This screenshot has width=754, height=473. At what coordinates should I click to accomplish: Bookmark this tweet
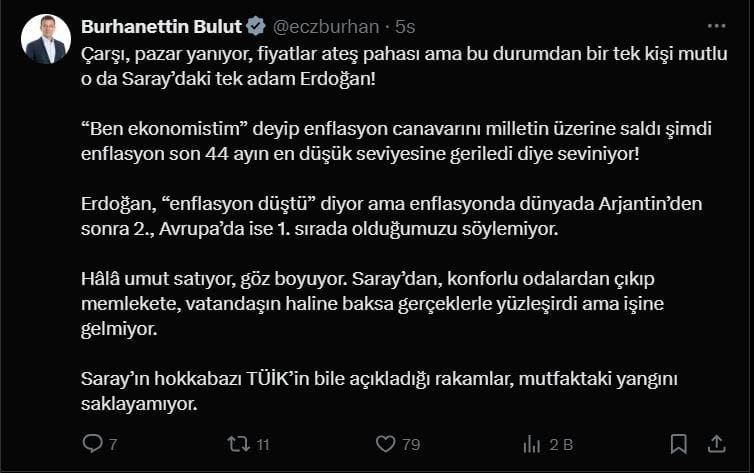coord(679,444)
